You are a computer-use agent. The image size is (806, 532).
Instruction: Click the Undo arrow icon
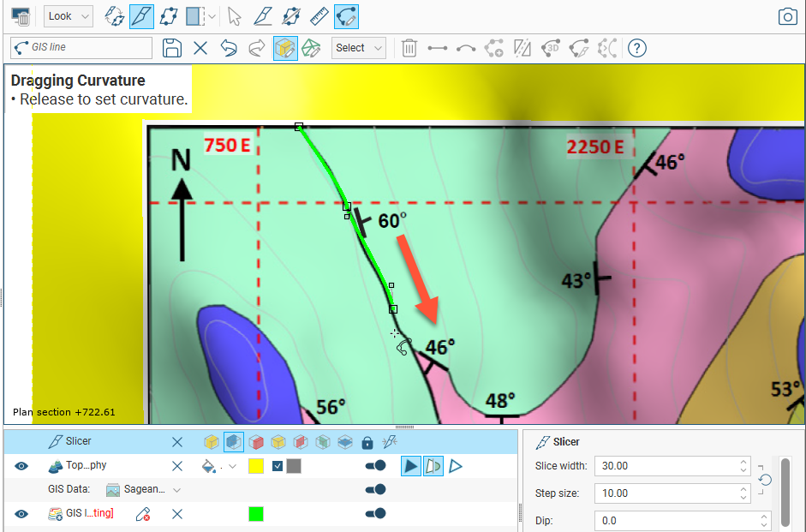[229, 48]
